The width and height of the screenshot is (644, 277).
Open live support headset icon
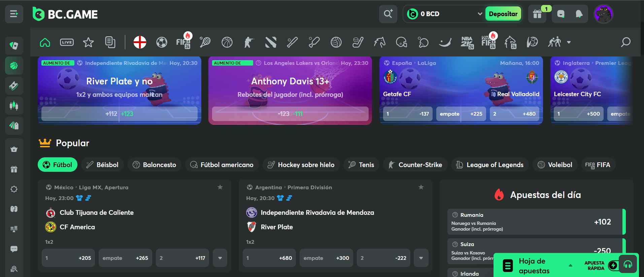point(628,265)
